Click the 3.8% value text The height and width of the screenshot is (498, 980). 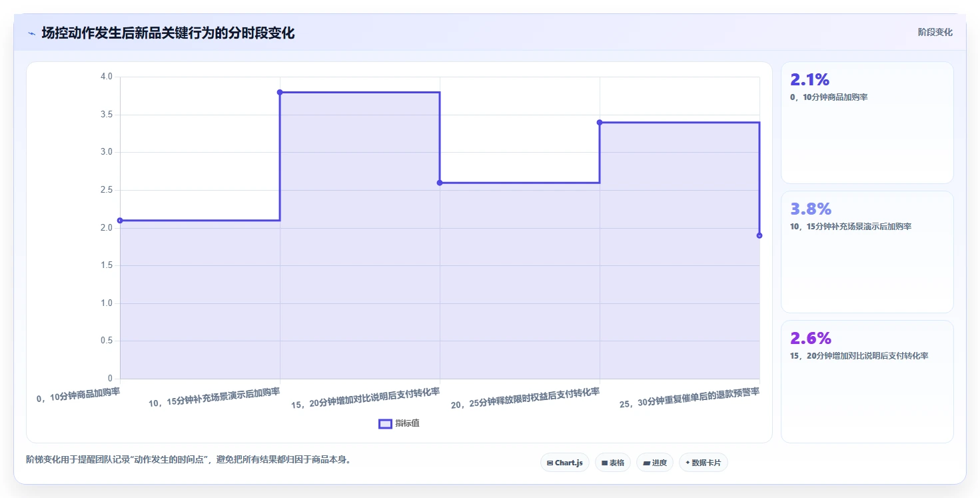click(810, 209)
